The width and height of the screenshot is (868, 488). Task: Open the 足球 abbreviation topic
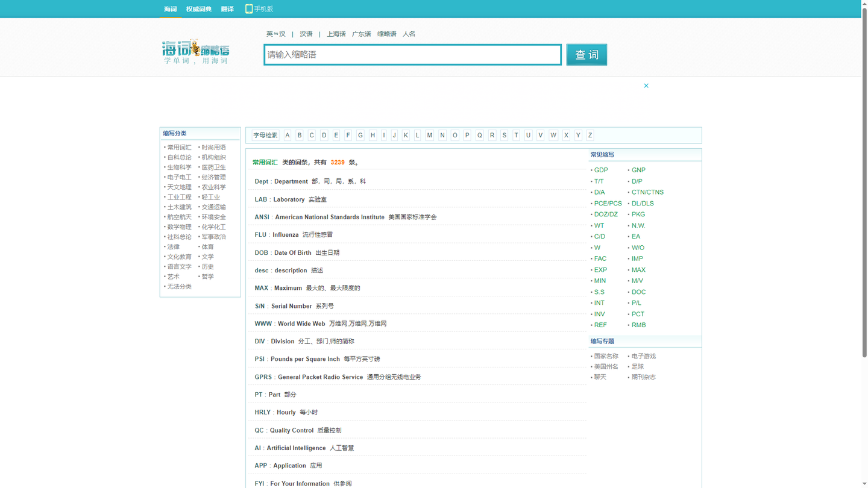[x=637, y=367]
